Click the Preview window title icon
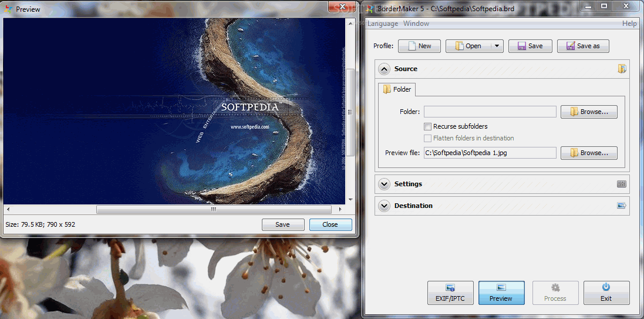The width and height of the screenshot is (644, 319). click(x=8, y=9)
